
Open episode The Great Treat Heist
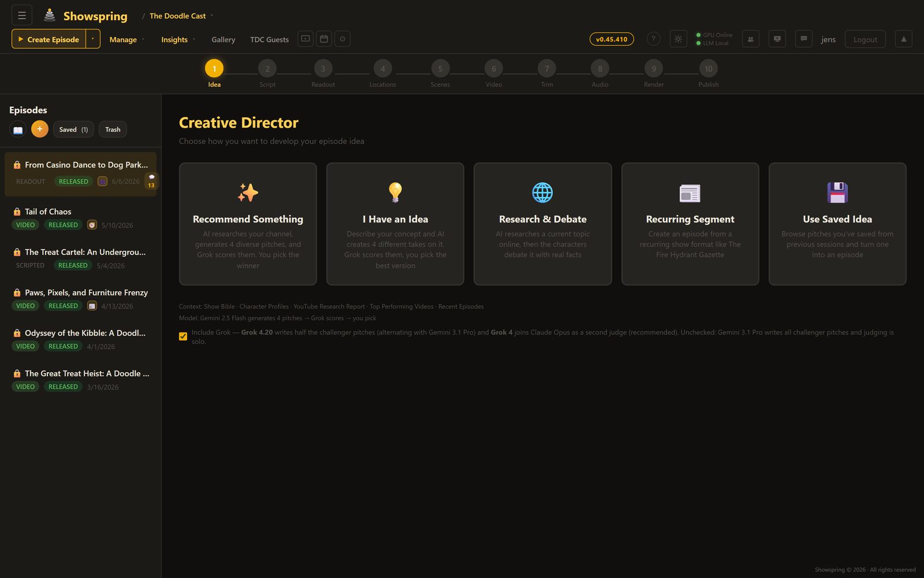tap(80, 380)
